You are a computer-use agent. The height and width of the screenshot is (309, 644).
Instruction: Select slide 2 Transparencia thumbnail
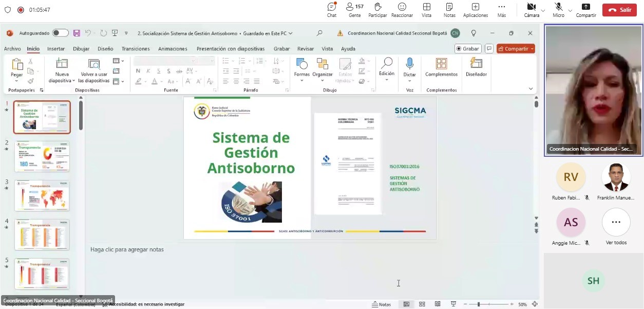(42, 156)
